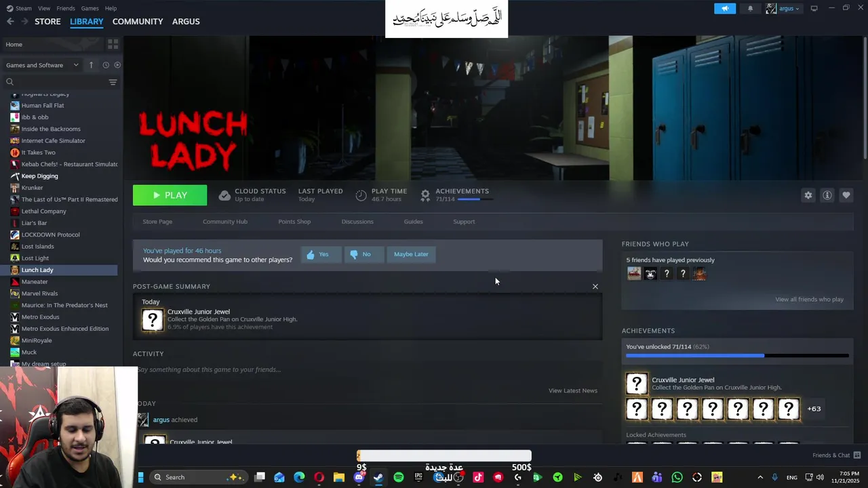This screenshot has width=868, height=488.
Task: Choose Maybe Later on recommendation prompt
Action: [411, 254]
